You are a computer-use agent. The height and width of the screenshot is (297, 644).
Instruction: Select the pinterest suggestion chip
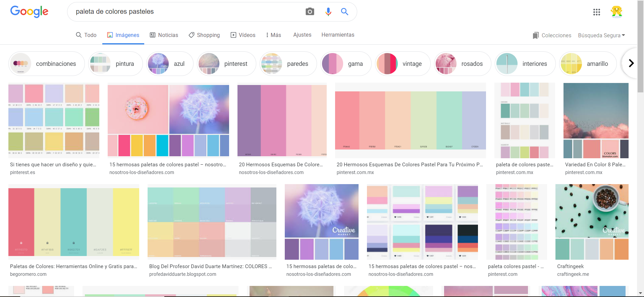[226, 63]
